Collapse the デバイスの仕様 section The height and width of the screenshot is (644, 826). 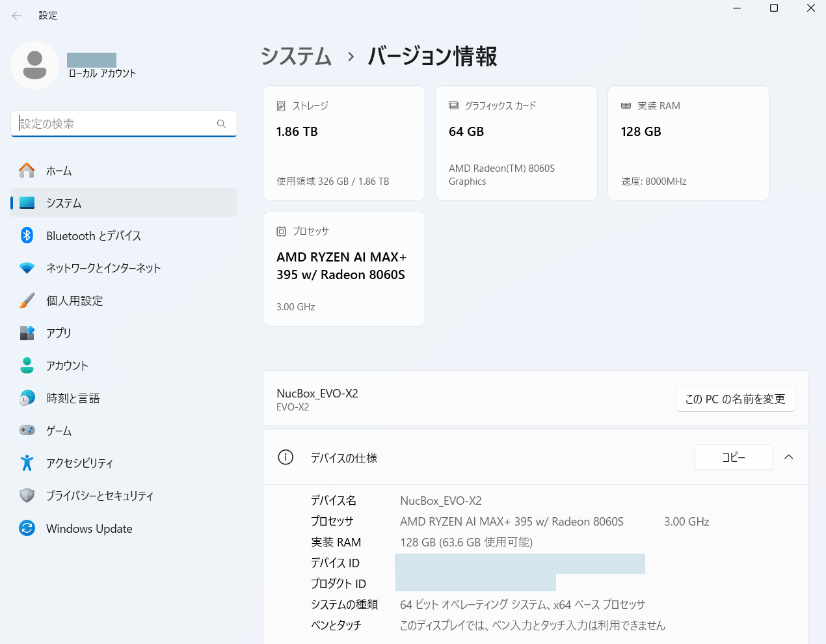[x=788, y=457]
